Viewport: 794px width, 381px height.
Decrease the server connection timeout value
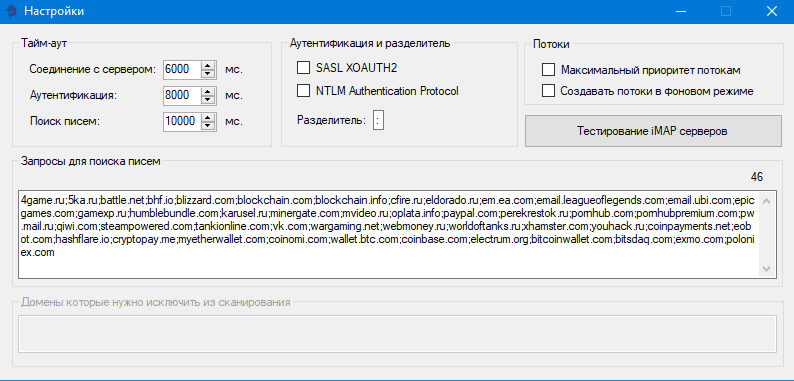pos(208,73)
